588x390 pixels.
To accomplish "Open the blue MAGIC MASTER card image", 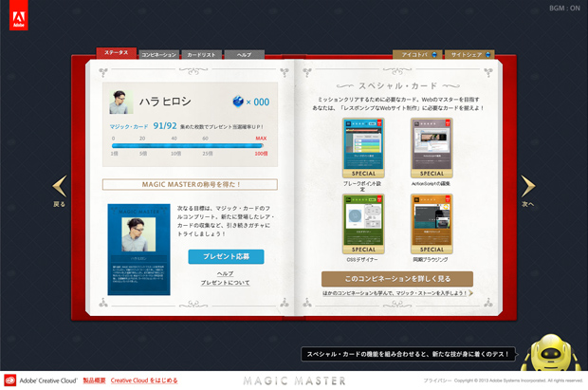I will pyautogui.click(x=138, y=250).
